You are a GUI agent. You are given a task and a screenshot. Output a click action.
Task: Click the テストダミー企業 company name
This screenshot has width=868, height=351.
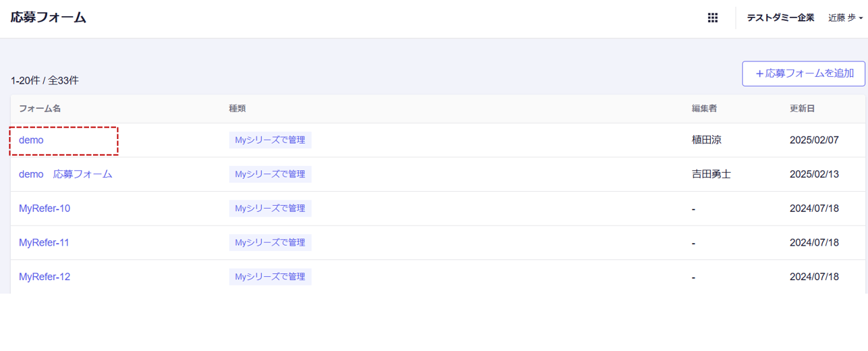[780, 18]
